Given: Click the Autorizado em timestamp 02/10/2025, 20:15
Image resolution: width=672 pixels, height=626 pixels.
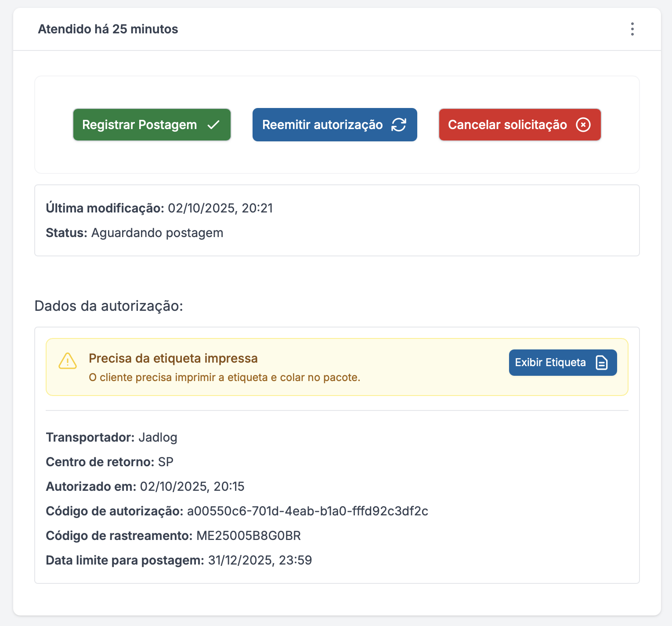Looking at the screenshot, I should point(192,486).
